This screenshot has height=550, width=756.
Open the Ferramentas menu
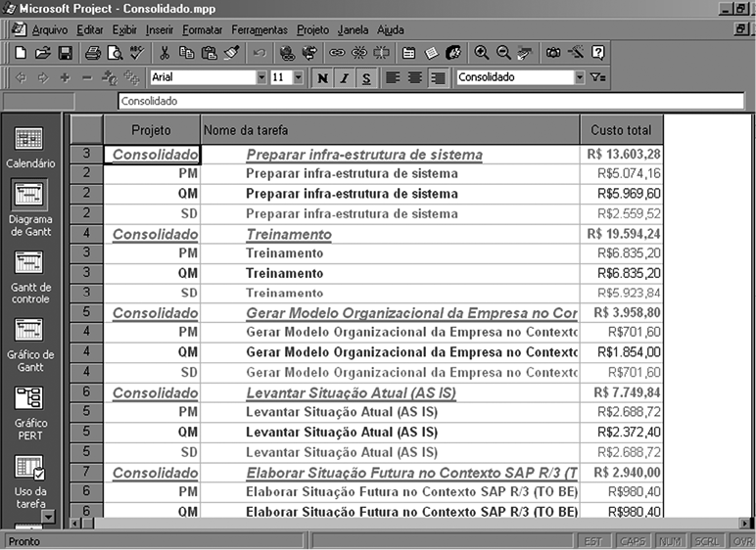tap(260, 30)
